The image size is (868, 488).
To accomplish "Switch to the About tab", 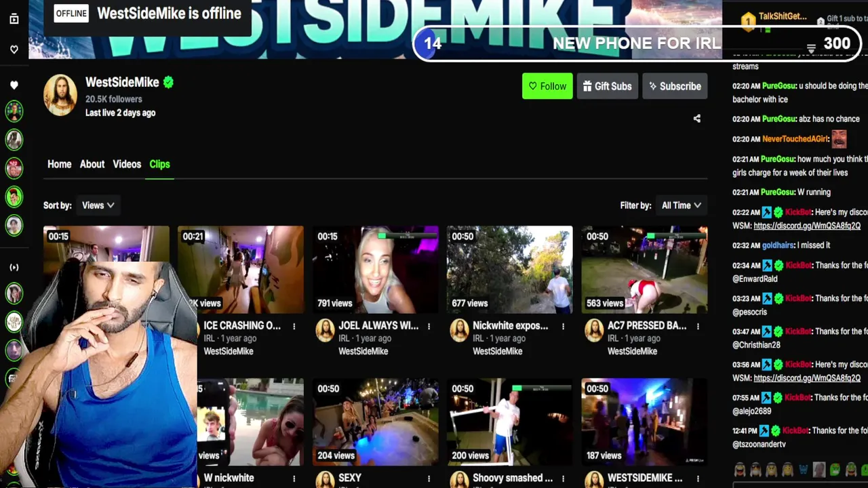I will click(92, 164).
